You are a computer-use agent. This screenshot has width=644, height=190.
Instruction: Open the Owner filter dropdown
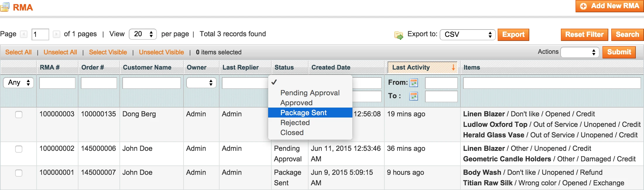point(201,83)
